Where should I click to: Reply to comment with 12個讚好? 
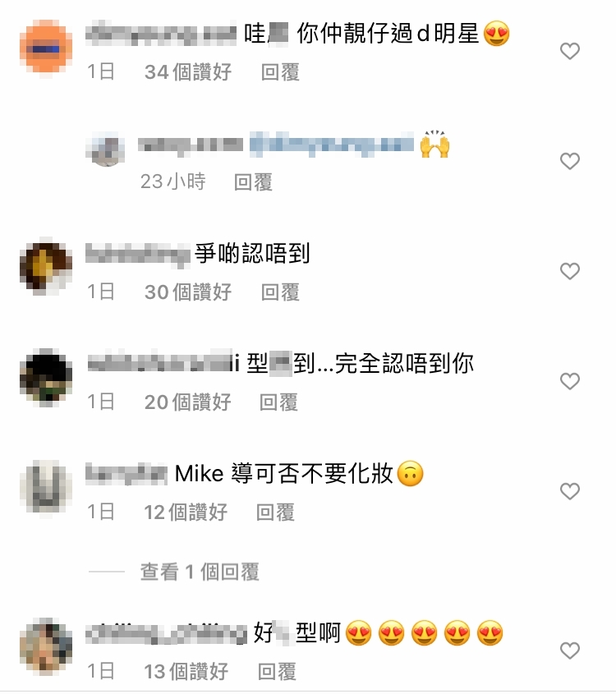tap(275, 512)
